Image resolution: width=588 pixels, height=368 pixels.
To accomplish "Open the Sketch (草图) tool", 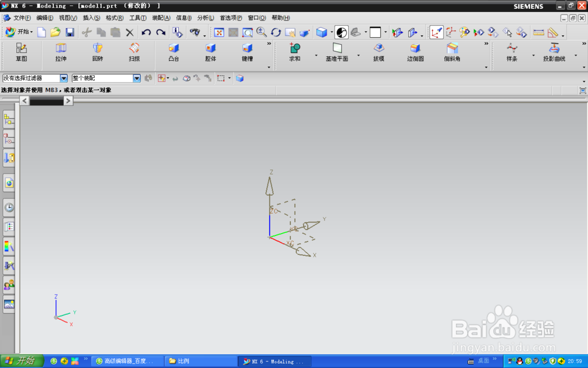I will 21,52.
